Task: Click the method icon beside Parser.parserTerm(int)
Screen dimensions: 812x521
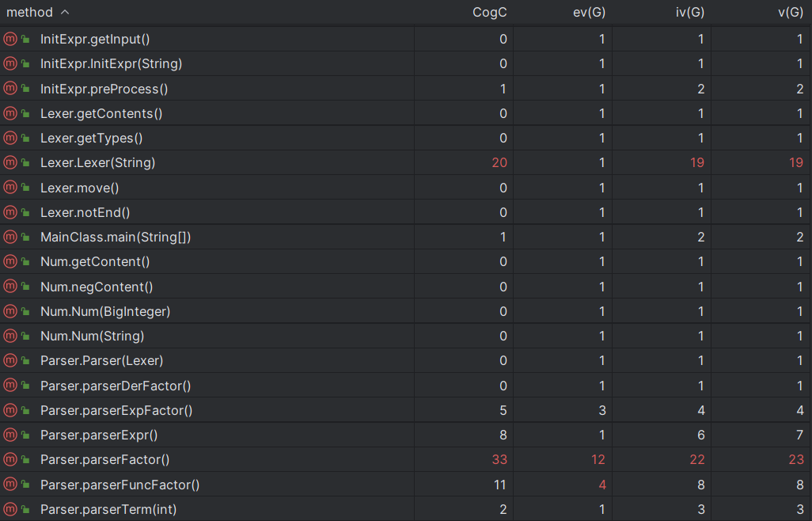Action: [10, 509]
